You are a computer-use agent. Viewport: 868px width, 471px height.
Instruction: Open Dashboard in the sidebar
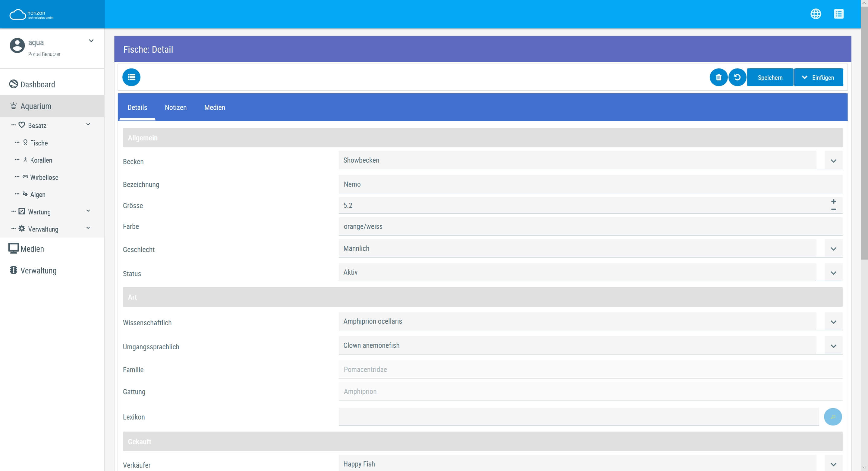(x=37, y=85)
